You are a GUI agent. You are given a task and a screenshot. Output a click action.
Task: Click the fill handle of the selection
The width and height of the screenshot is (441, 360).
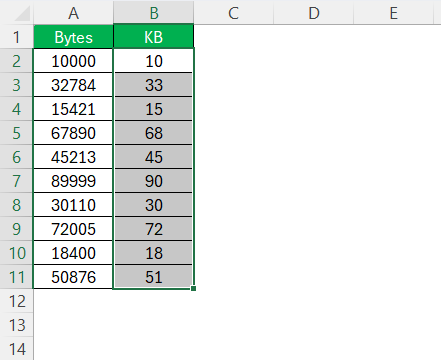(193, 288)
